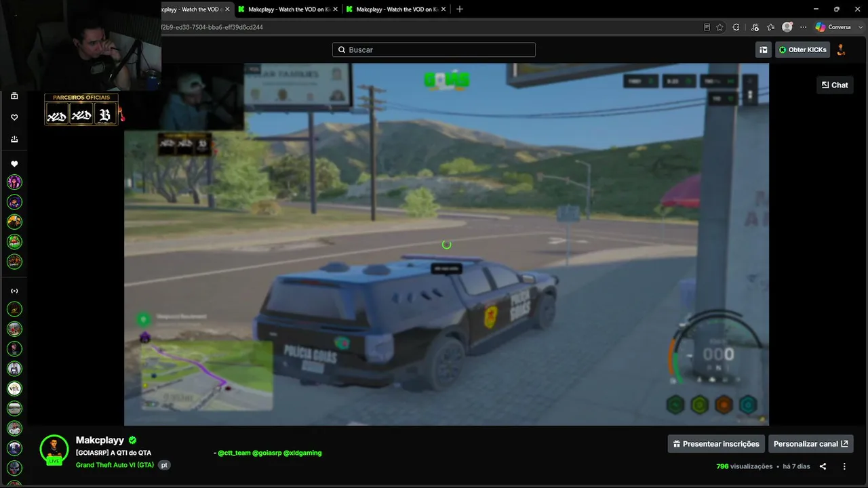Click the Obter KICKs button
The height and width of the screenshot is (488, 868).
coord(802,49)
